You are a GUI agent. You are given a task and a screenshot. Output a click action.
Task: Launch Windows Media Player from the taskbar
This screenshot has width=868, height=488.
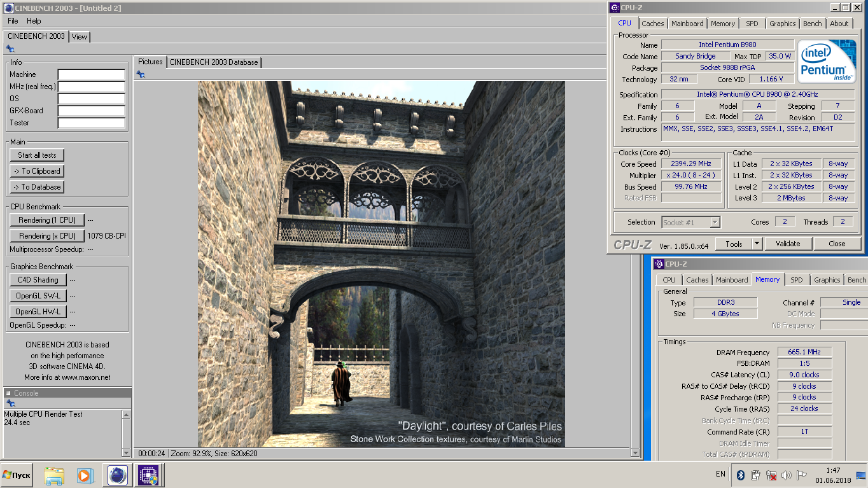pyautogui.click(x=84, y=475)
